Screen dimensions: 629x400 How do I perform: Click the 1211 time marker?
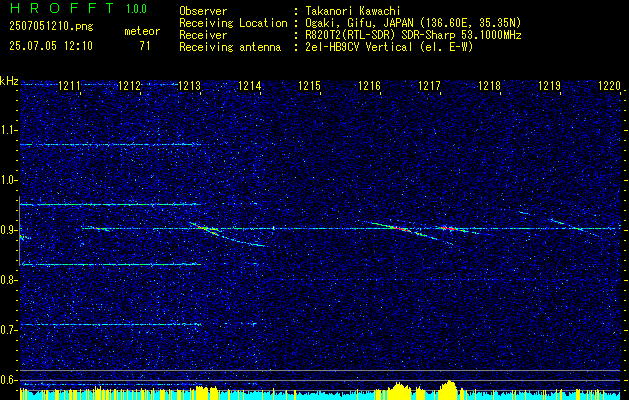[69, 85]
